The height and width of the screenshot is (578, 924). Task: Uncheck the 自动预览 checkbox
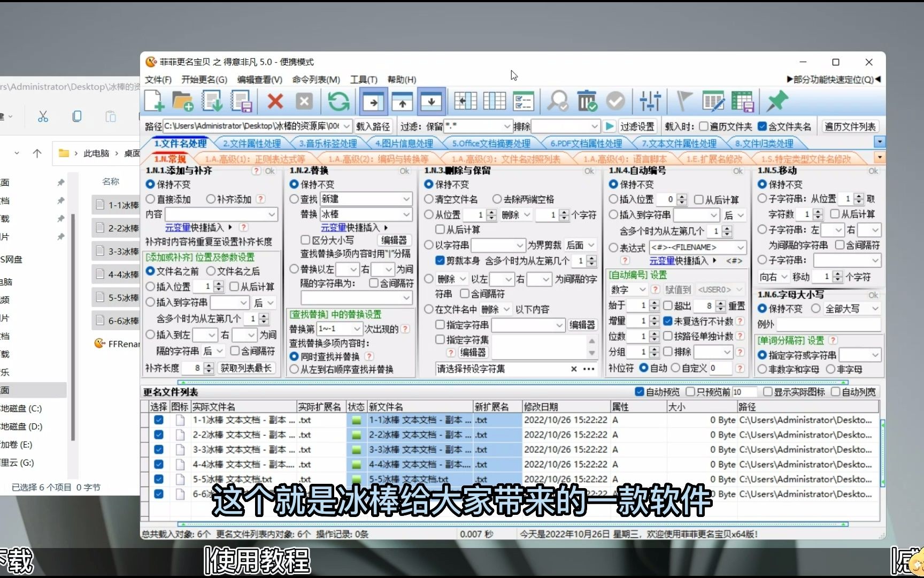pos(639,392)
